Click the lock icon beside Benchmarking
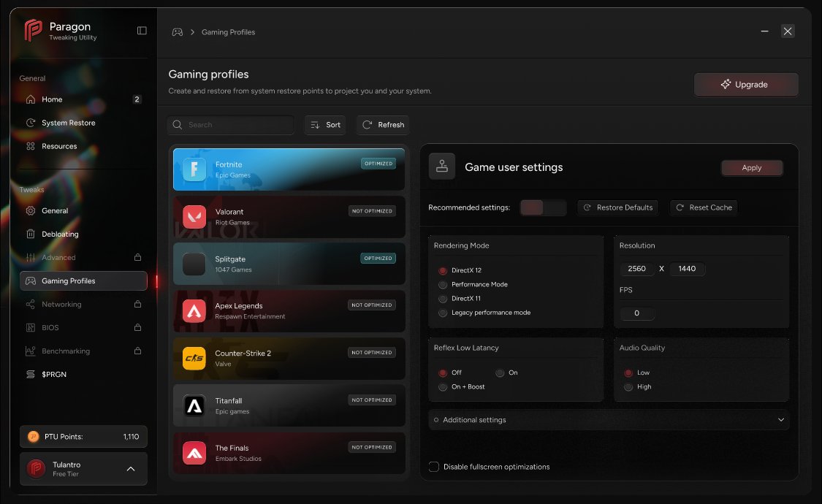The image size is (822, 504). point(137,351)
